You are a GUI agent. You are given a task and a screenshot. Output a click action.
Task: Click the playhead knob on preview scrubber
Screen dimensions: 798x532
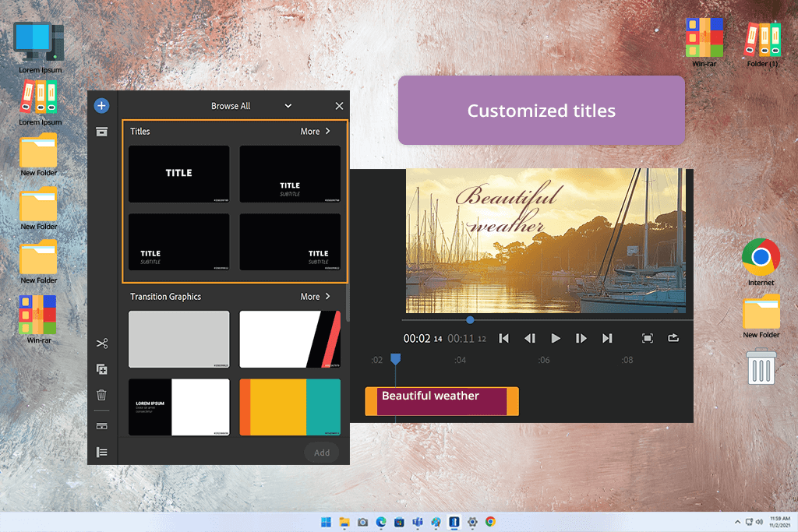click(470, 320)
